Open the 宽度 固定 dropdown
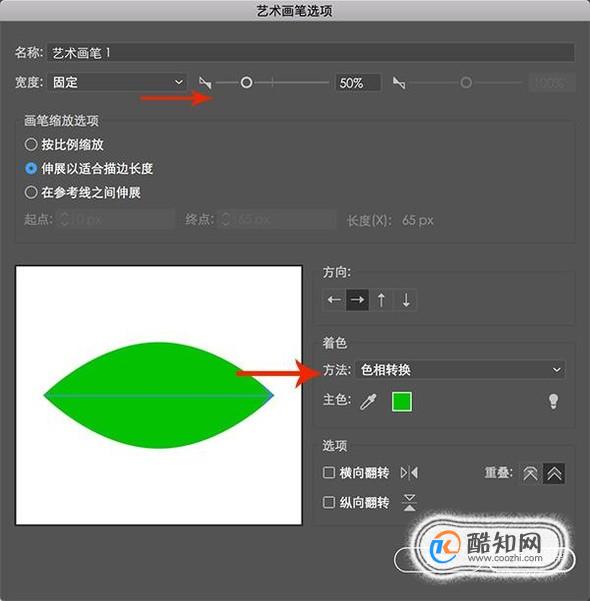This screenshot has height=601, width=590. click(117, 82)
